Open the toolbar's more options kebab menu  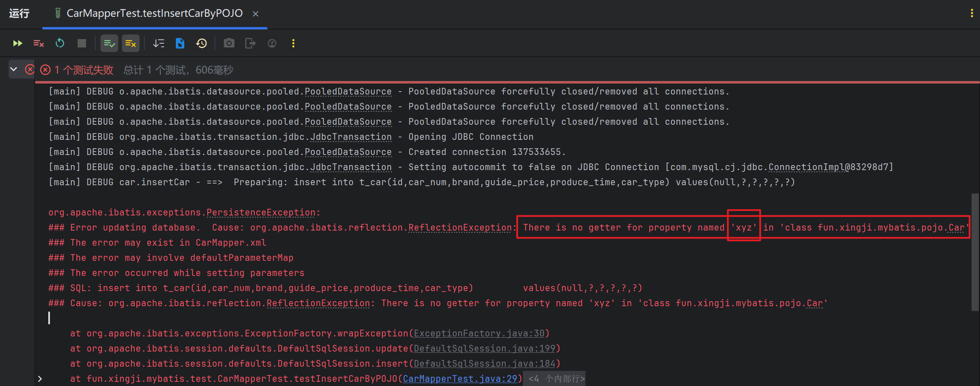tap(293, 43)
